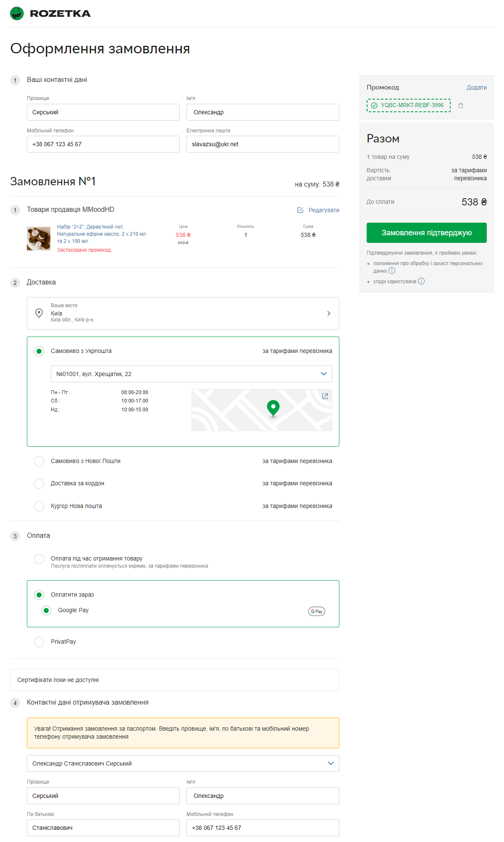Click the Нд hours 10:00-15:00
504x842 pixels.
pos(135,410)
